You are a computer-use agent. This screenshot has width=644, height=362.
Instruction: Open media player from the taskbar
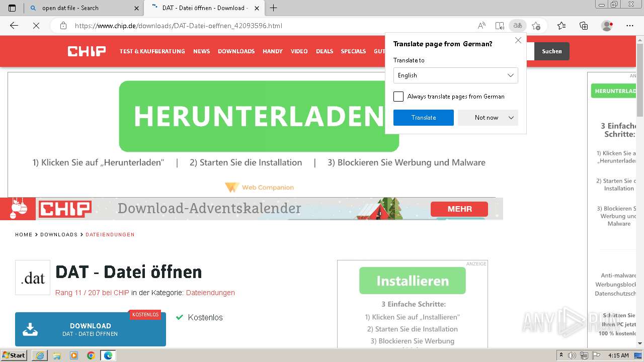(x=74, y=355)
